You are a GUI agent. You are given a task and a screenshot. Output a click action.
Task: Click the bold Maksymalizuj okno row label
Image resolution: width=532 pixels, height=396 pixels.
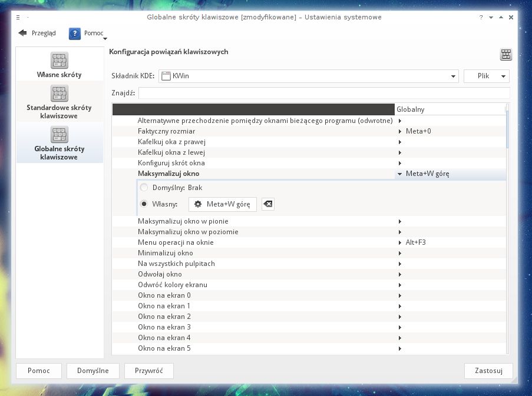(168, 174)
